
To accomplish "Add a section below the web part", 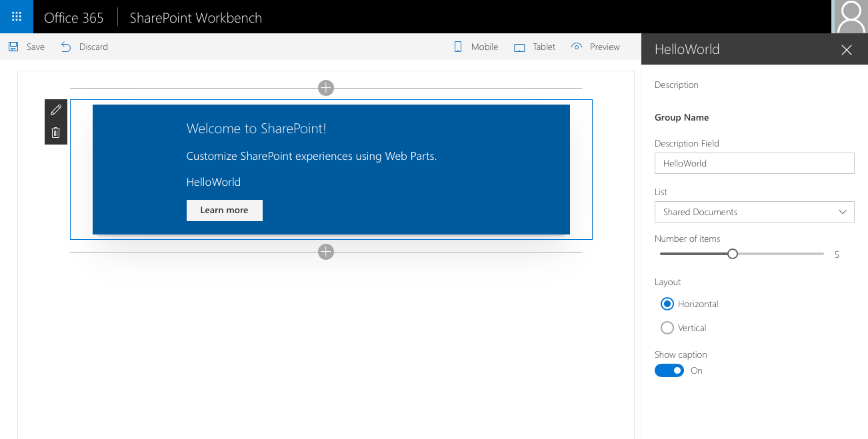I will coord(325,252).
